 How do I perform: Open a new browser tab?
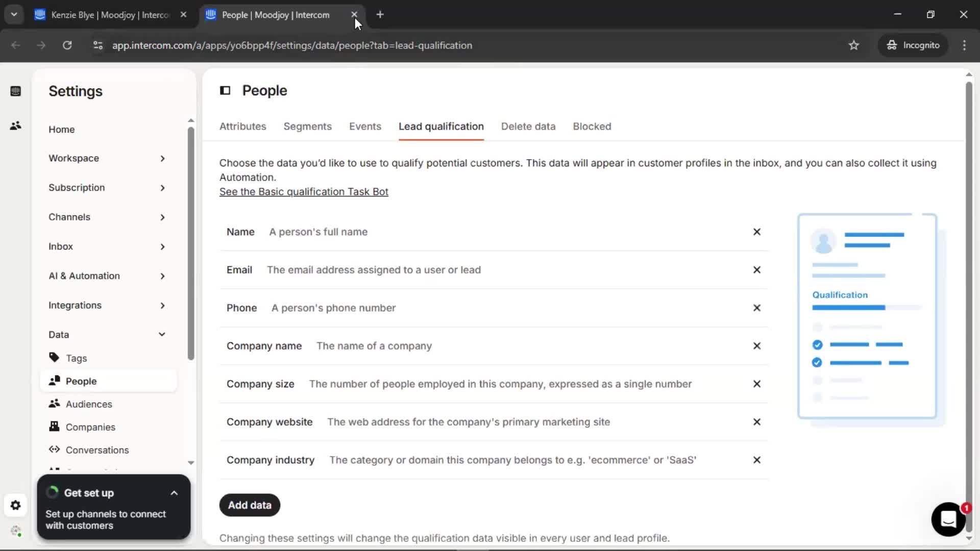pos(380,15)
